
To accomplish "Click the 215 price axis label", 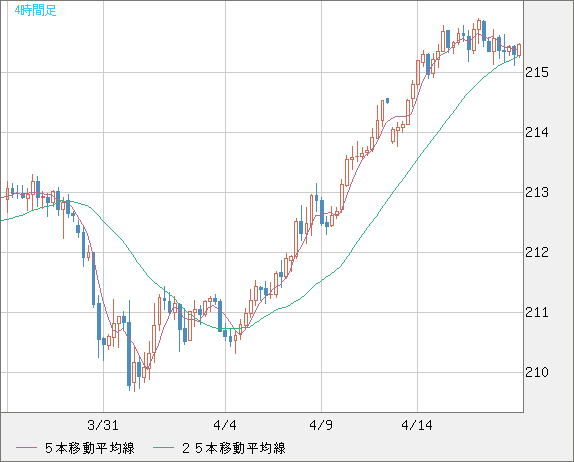I will (x=537, y=72).
